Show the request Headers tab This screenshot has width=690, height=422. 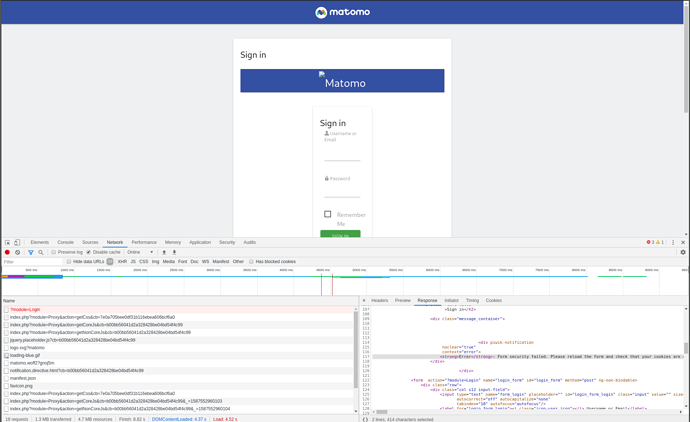point(380,301)
